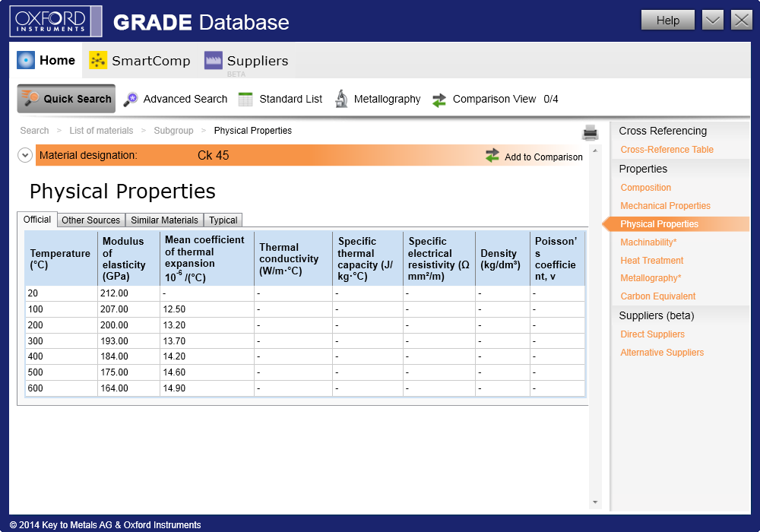Click the Mean coefficient of thermal expansion header
The height and width of the screenshot is (532, 760).
pos(207,258)
